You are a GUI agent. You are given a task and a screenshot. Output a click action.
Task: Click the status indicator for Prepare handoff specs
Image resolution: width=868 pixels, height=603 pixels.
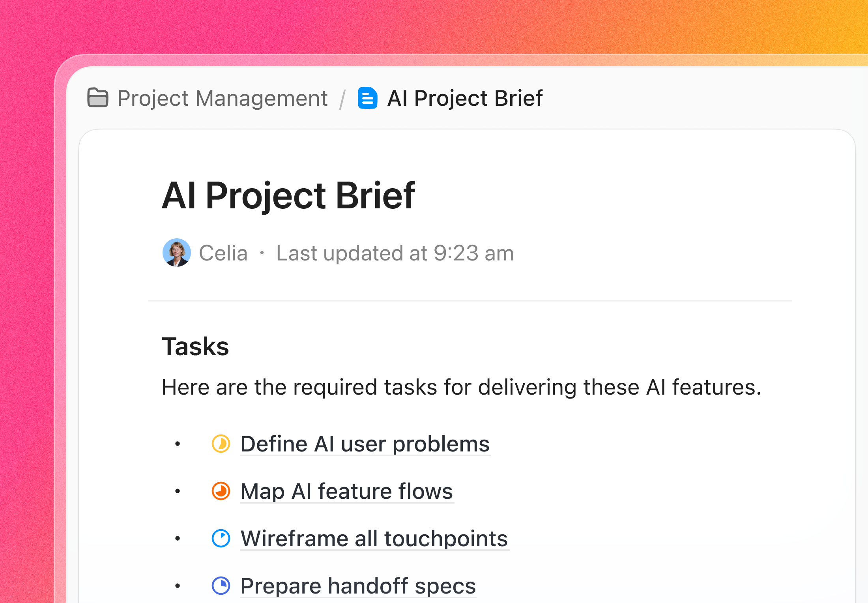pyautogui.click(x=221, y=586)
